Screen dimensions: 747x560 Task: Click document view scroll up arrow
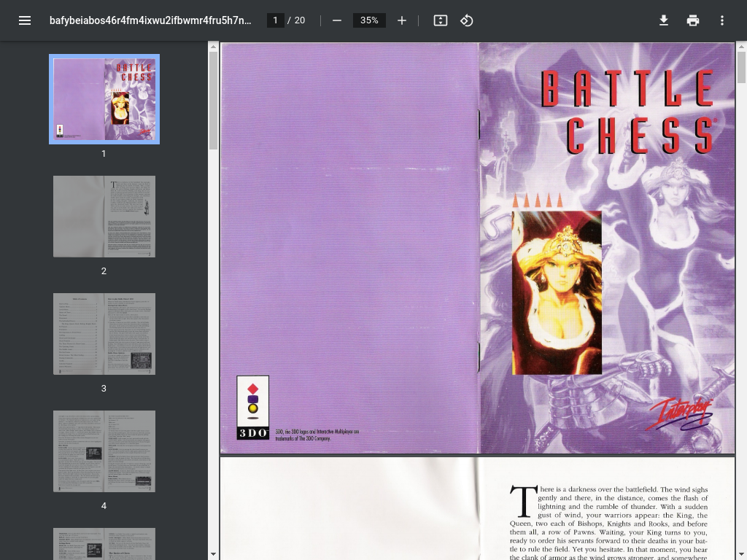click(x=741, y=46)
